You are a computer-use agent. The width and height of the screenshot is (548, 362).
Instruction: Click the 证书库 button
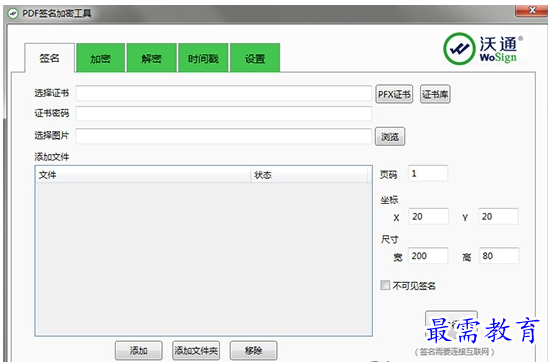tap(435, 94)
